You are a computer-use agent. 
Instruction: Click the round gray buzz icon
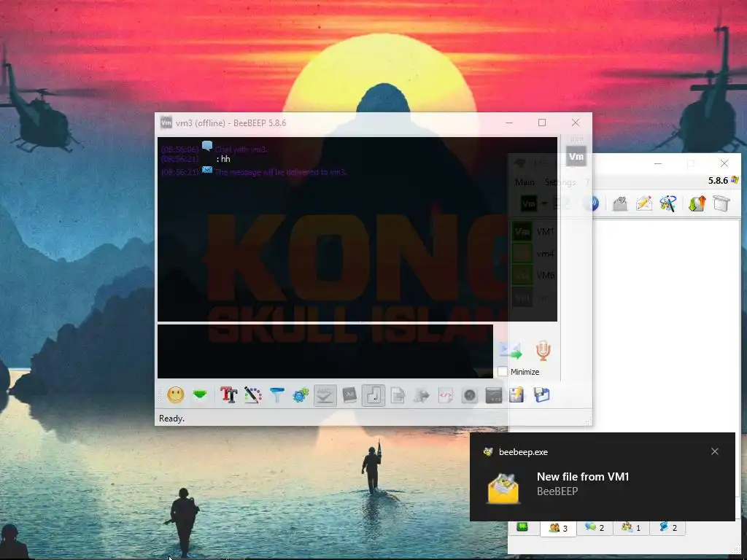tap(470, 394)
